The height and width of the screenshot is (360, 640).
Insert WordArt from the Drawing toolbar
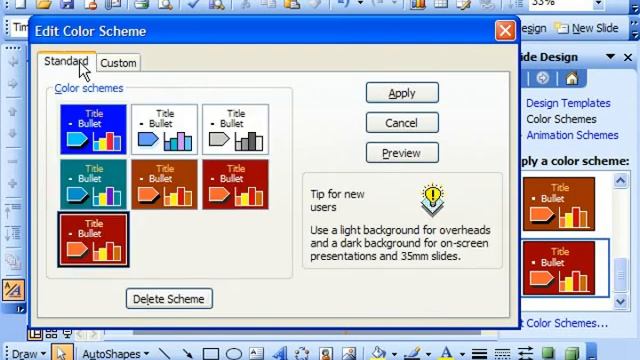point(279,353)
